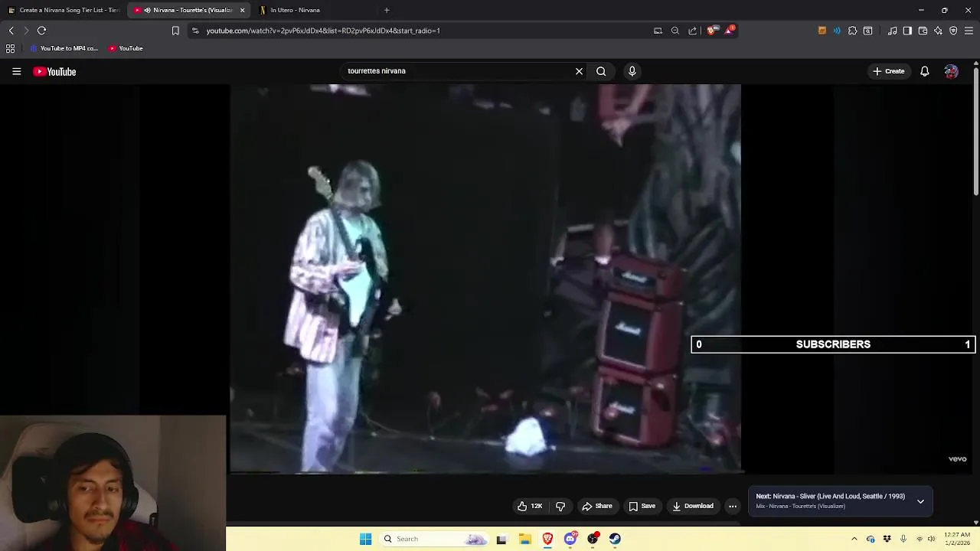Click install app screen icon in address bar
This screenshot has height=551, width=980.
point(658,31)
